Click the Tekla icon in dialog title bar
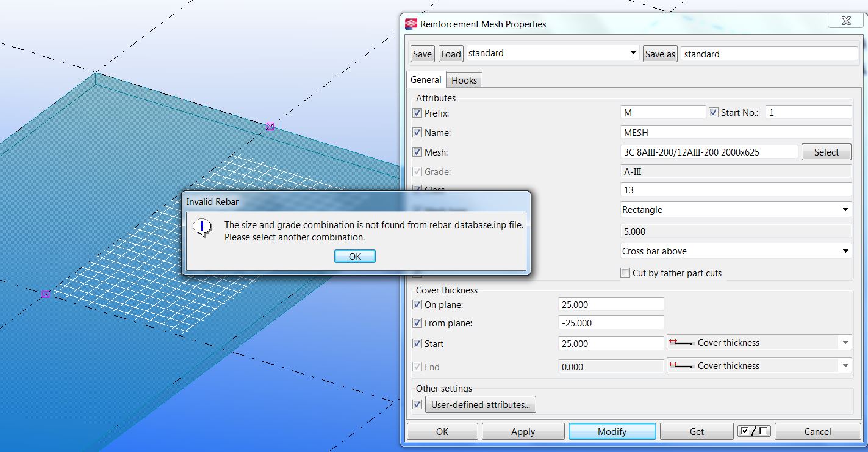868x452 pixels. pyautogui.click(x=412, y=24)
